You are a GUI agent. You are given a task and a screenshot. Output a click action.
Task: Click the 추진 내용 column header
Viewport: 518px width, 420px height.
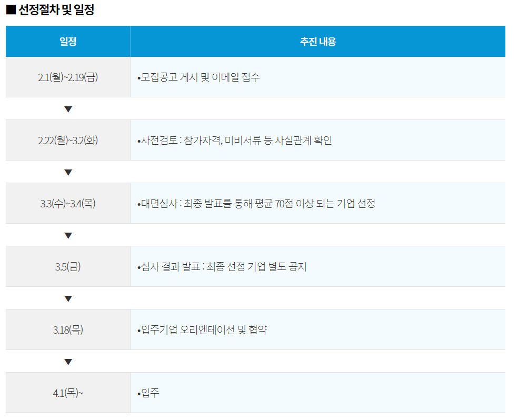(318, 41)
